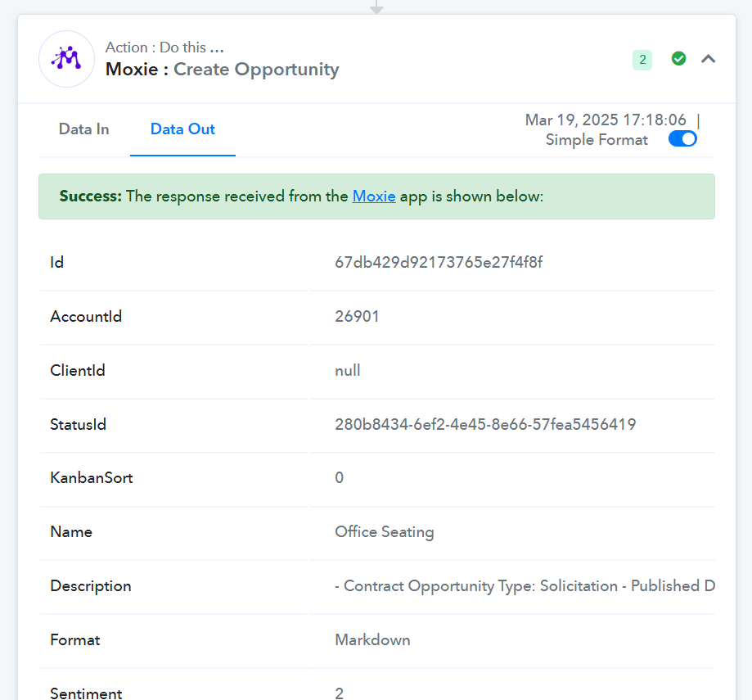Switch to the Data In tab
Image resolution: width=752 pixels, height=700 pixels.
pyautogui.click(x=84, y=129)
